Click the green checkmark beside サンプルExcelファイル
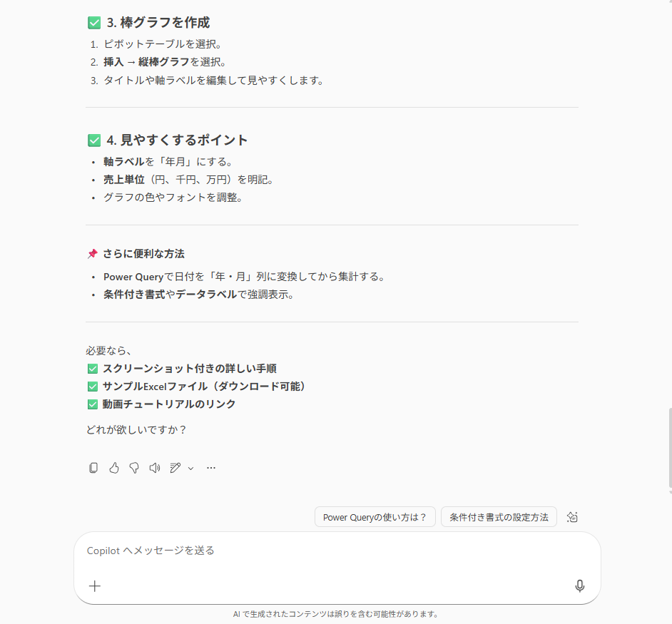Image resolution: width=672 pixels, height=624 pixels. [92, 387]
